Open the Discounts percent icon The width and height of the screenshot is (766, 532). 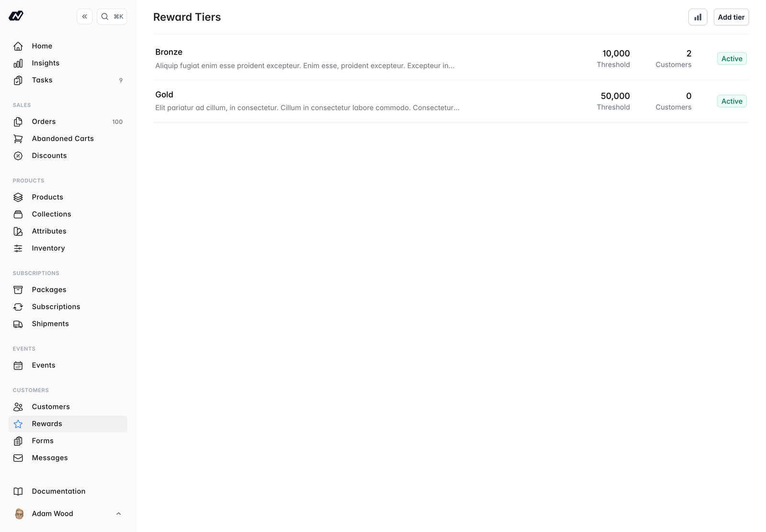click(18, 156)
